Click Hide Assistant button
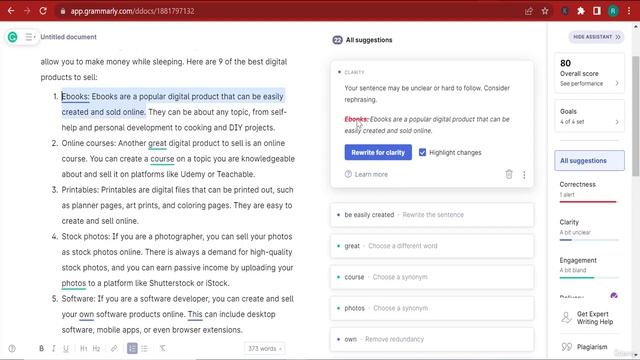The height and width of the screenshot is (360, 640). coord(596,37)
